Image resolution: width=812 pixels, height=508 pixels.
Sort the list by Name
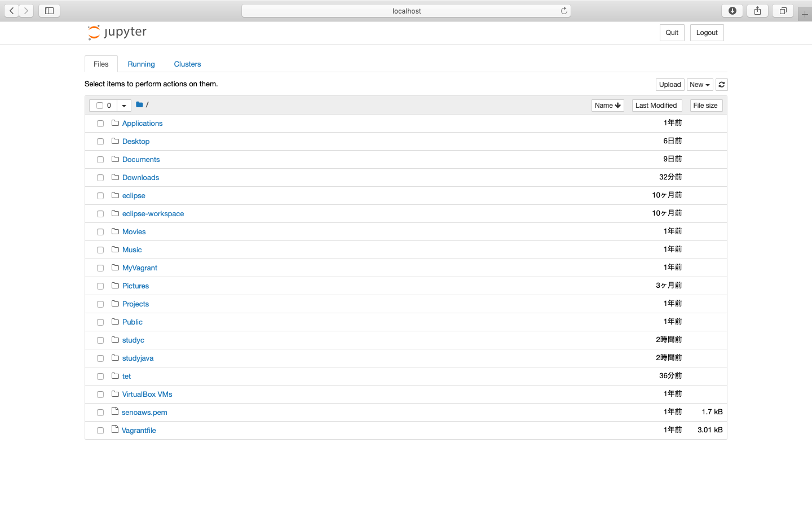point(608,106)
